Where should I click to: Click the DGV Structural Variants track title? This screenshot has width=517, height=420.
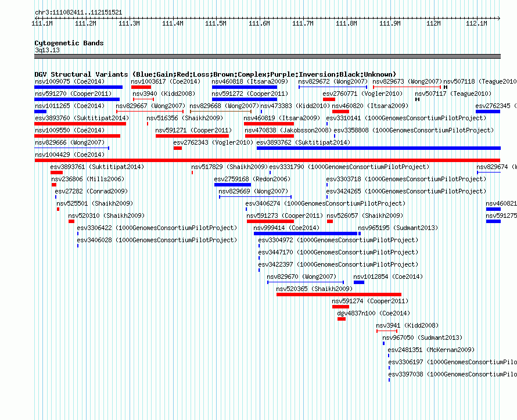[215, 74]
